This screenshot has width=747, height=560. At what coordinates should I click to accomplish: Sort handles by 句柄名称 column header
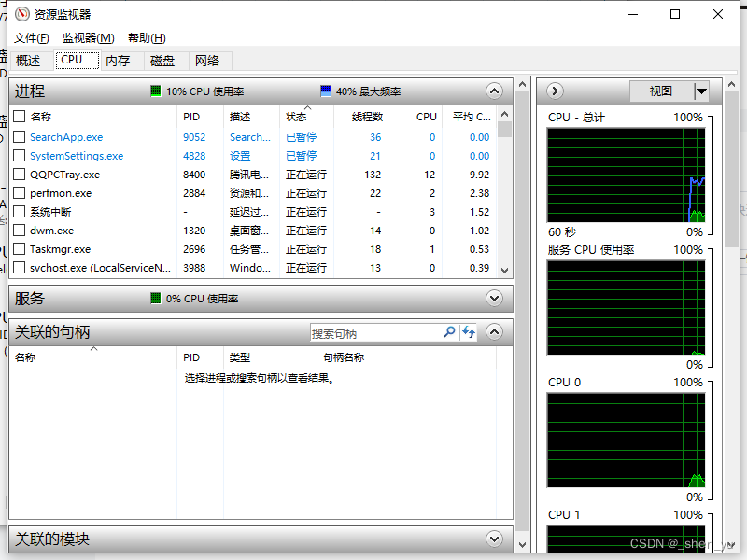coord(406,357)
